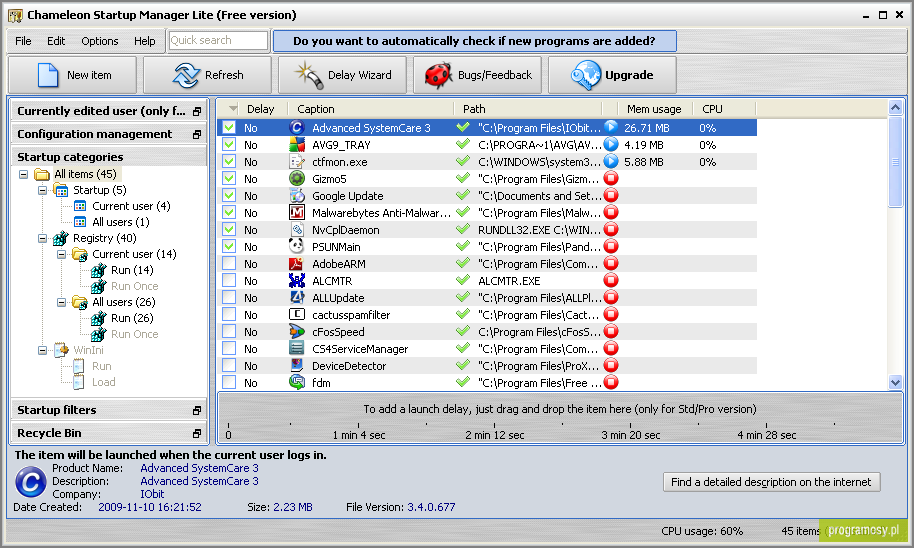Screen dimensions: 914x548
Task: Click scrollbar up arrow in startup list
Action: [x=895, y=107]
